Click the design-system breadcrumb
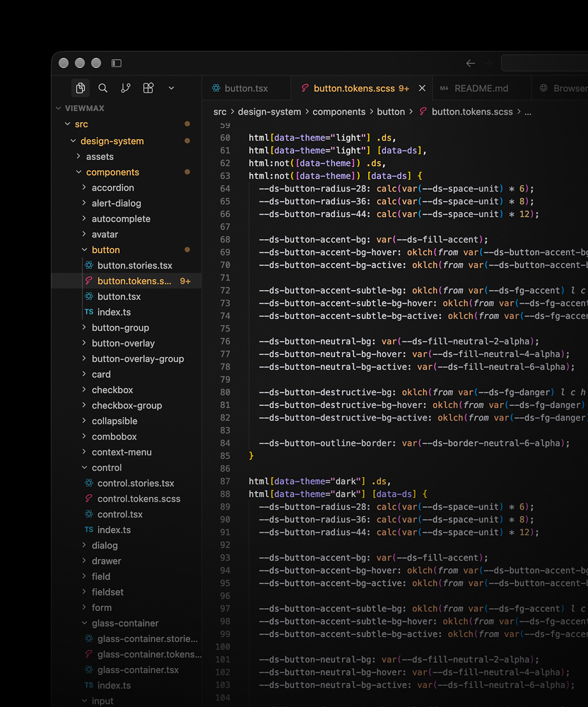The width and height of the screenshot is (588, 707). (269, 112)
